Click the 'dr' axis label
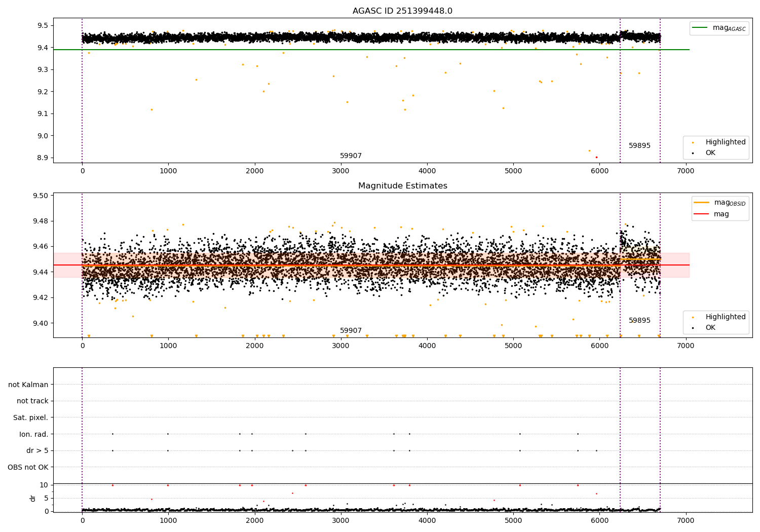760x532 pixels. (x=33, y=498)
